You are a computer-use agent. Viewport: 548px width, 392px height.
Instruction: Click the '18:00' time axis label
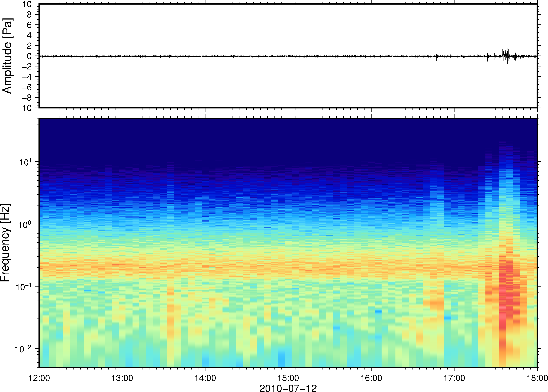point(537,378)
